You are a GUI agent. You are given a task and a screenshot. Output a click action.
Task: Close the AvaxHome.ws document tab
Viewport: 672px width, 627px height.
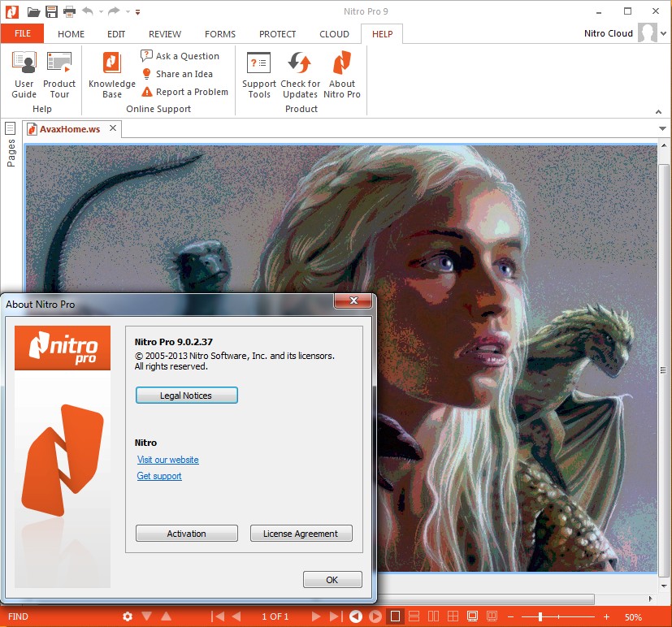(x=113, y=128)
